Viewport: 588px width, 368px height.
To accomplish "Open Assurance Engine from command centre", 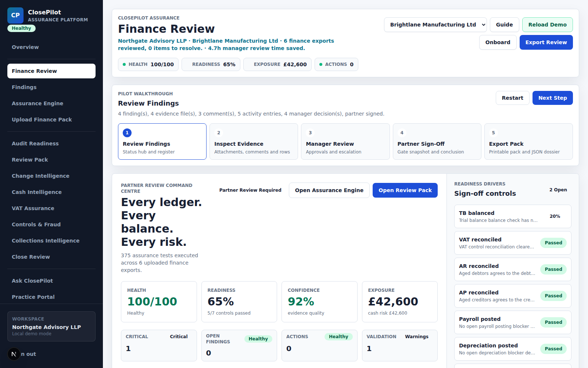I will click(x=329, y=190).
